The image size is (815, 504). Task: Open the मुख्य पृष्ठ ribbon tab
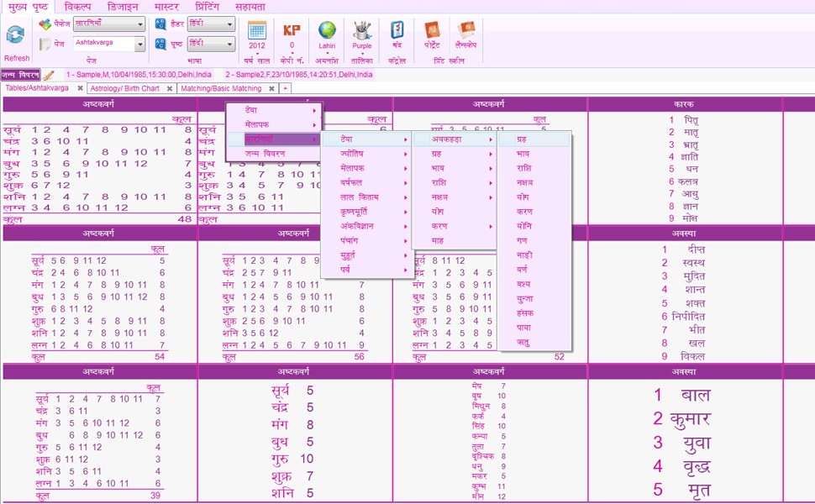pos(28,7)
